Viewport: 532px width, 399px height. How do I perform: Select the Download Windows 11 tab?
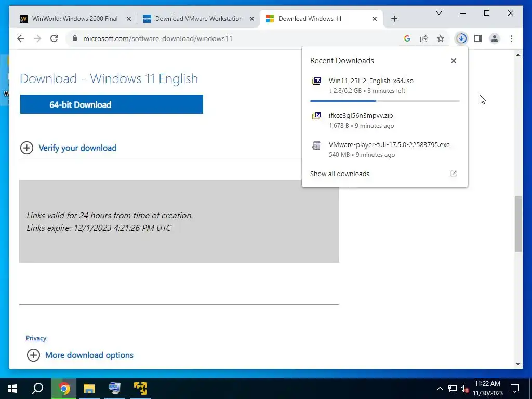tap(321, 19)
